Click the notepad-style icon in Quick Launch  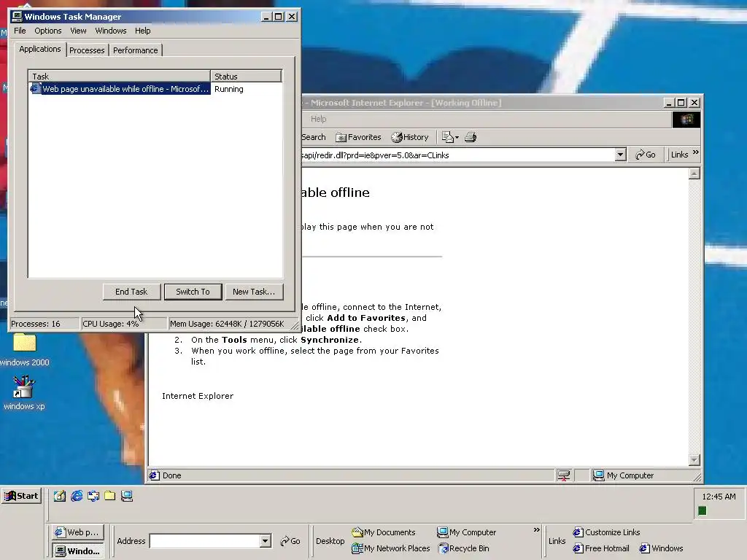(60, 496)
